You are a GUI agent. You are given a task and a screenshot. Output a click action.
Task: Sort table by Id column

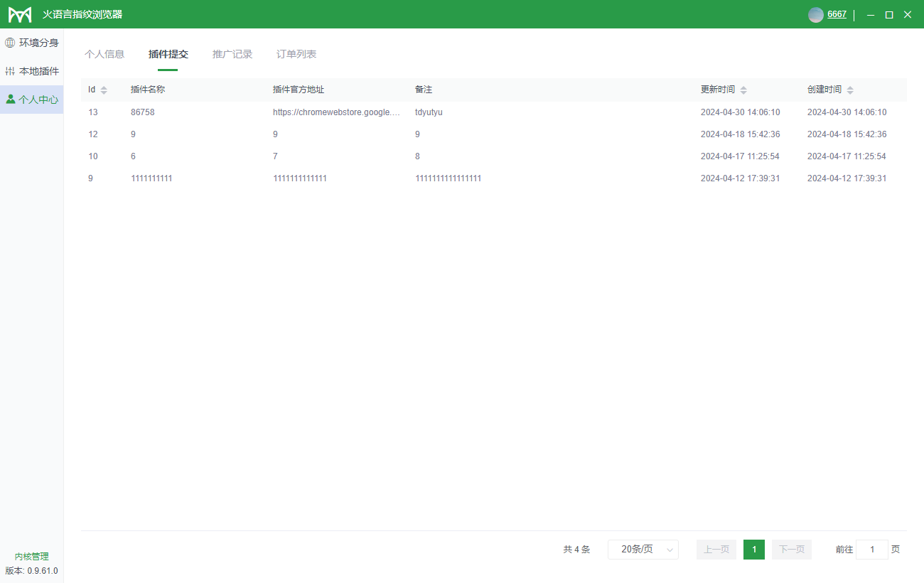(104, 90)
